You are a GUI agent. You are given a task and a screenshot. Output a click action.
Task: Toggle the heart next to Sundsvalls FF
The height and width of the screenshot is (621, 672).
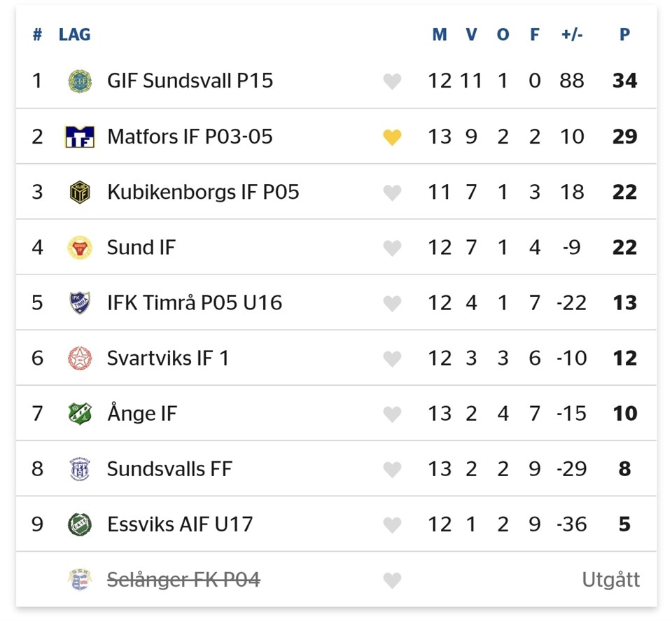tap(392, 469)
